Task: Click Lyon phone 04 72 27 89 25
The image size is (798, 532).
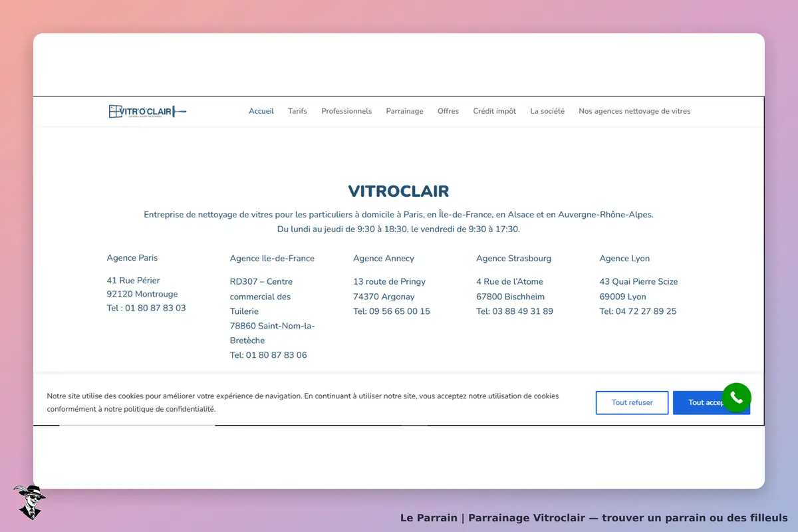Action: click(638, 311)
